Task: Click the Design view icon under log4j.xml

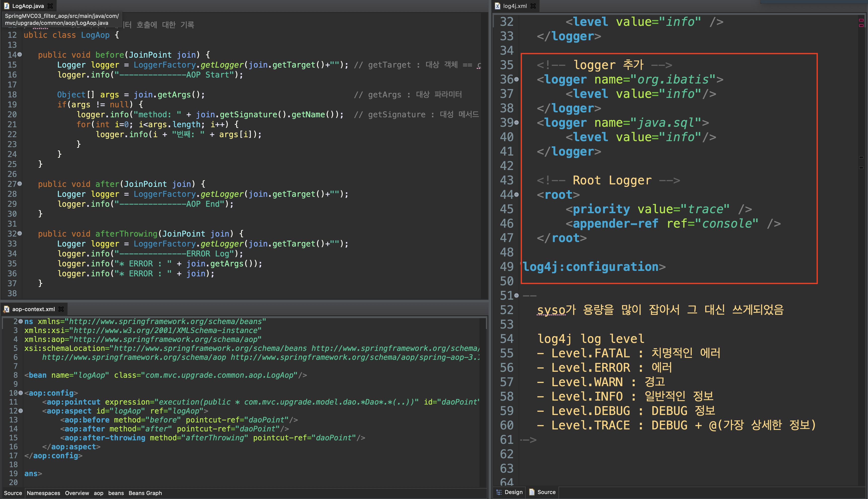Action: coord(499,492)
